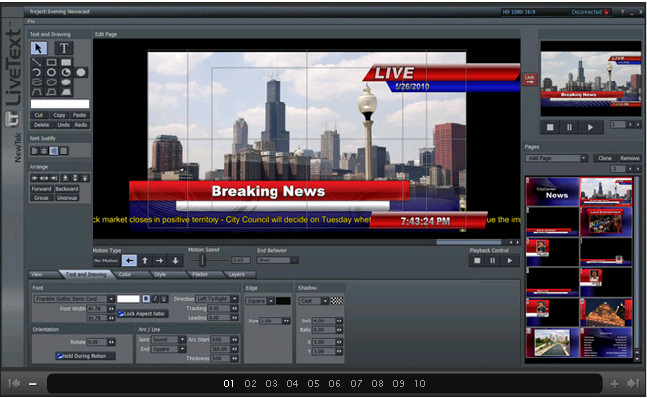Image resolution: width=647 pixels, height=398 pixels.
Task: Bring object Forward
Action: (x=41, y=189)
